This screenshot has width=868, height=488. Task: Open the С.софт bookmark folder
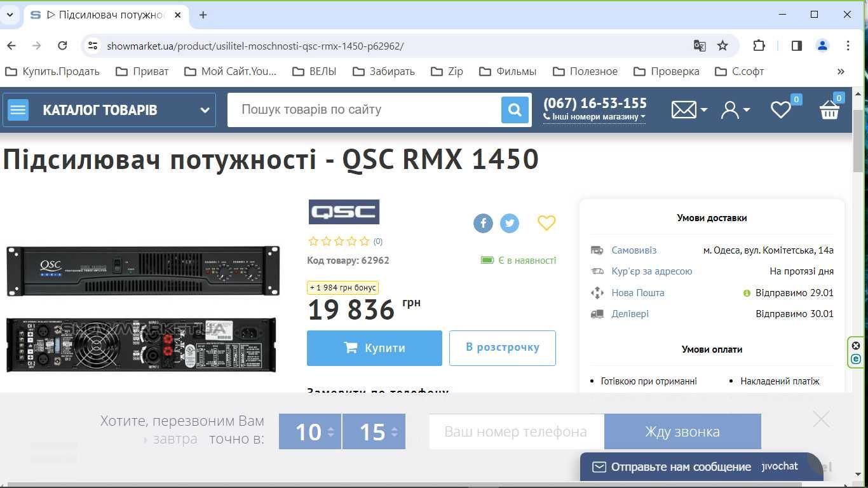740,71
